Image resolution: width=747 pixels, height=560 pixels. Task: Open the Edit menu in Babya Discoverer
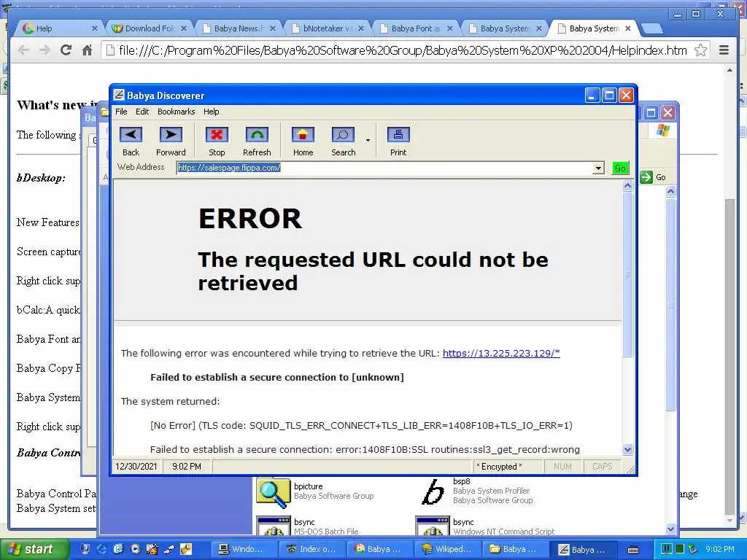click(x=142, y=112)
